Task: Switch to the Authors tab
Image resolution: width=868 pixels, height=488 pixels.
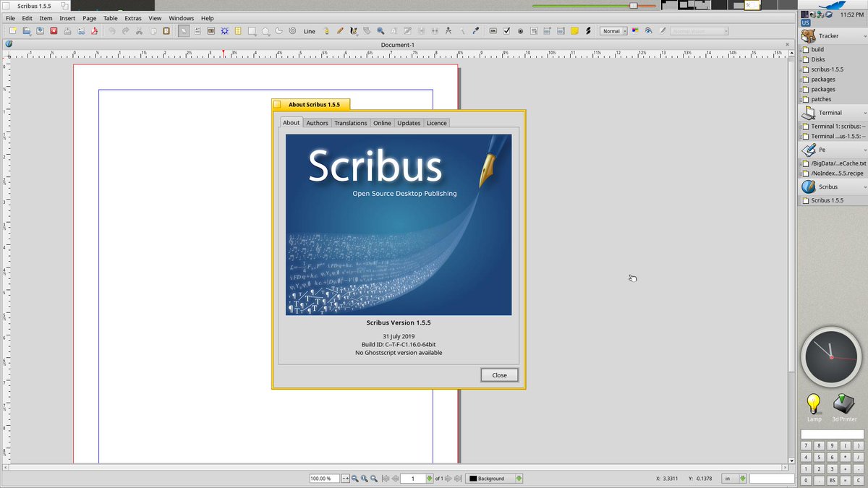Action: tap(317, 123)
